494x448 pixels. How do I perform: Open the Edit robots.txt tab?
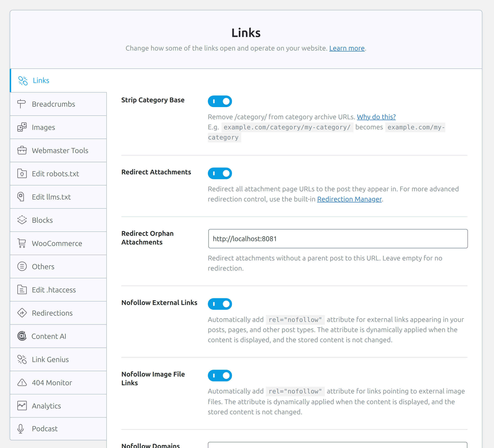pyautogui.click(x=58, y=174)
